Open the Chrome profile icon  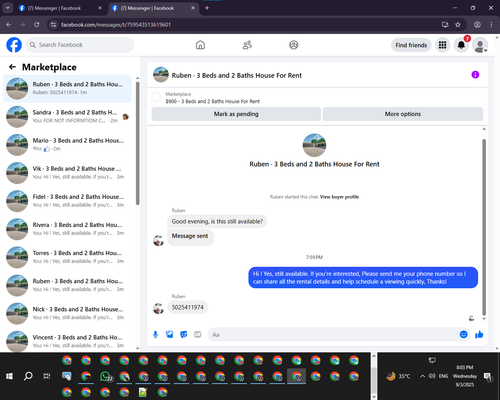click(477, 25)
